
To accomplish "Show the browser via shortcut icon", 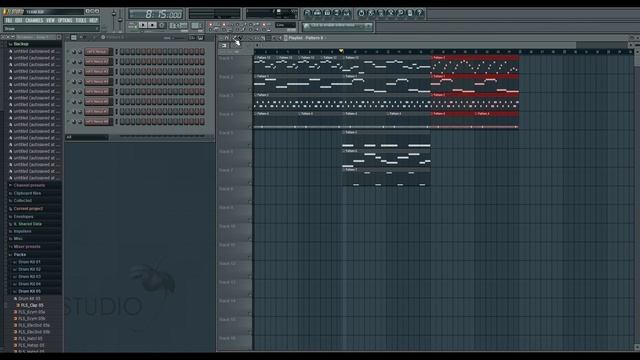I will click(x=337, y=13).
